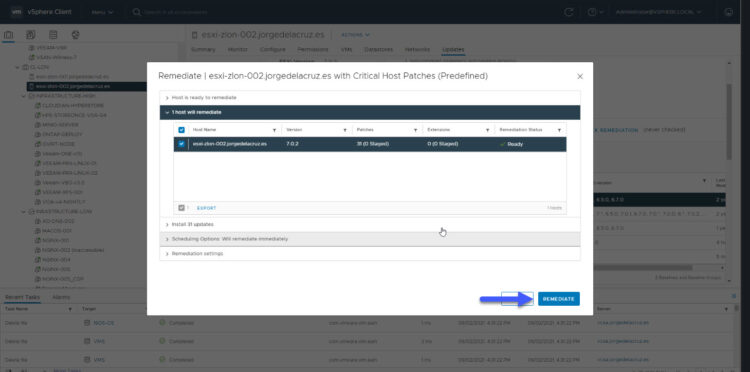Click the smiley feedback icon
The width and height of the screenshot is (750, 372).
pyautogui.click(x=729, y=12)
